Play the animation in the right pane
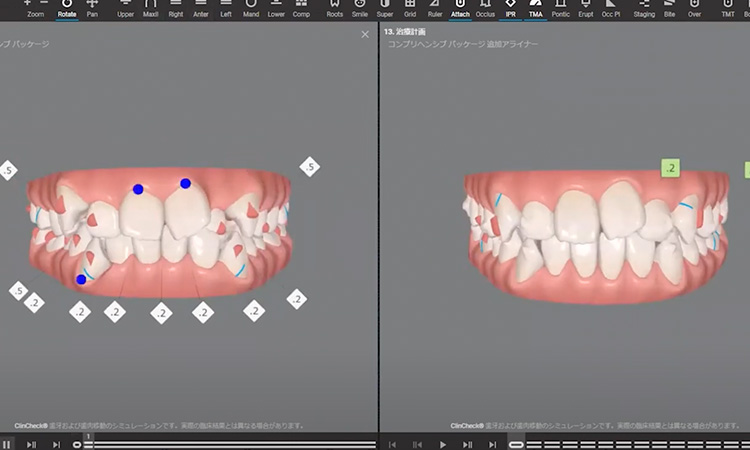 tap(443, 444)
